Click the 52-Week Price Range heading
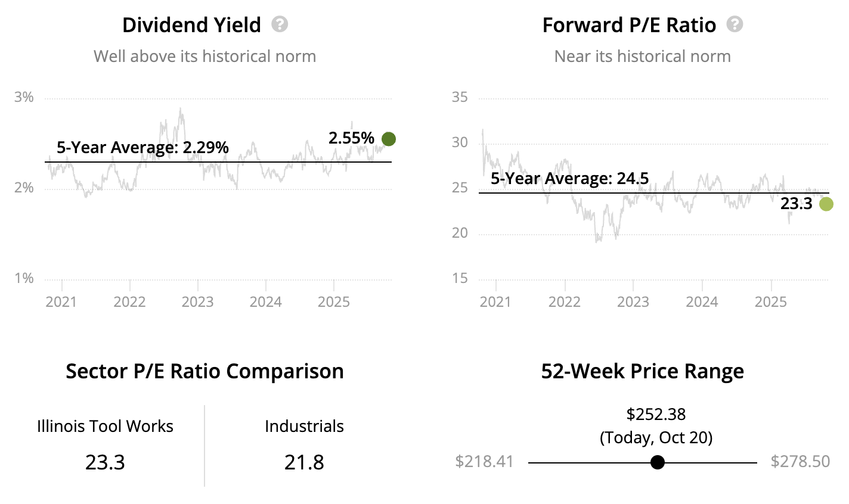 642,371
